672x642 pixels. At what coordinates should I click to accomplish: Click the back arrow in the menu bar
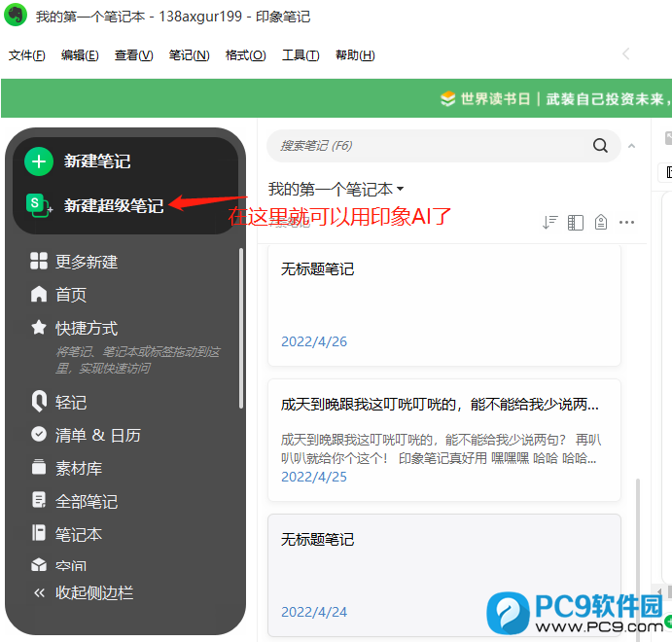pos(626,54)
